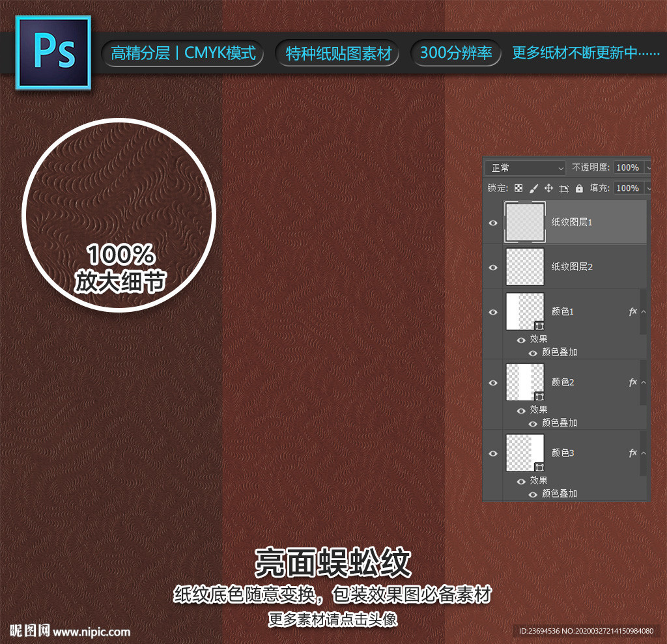Toggle lock transparent pixels icon
The height and width of the screenshot is (644, 667).
click(518, 188)
